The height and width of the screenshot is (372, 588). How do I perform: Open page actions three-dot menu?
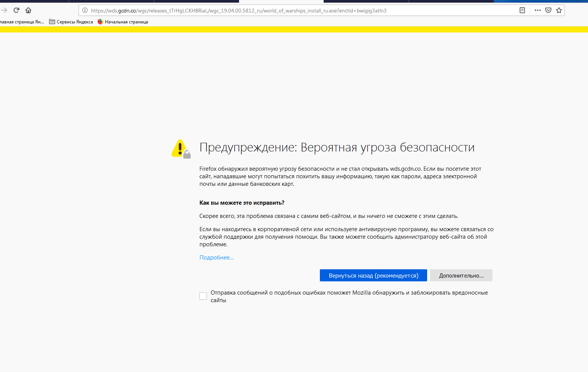[538, 10]
